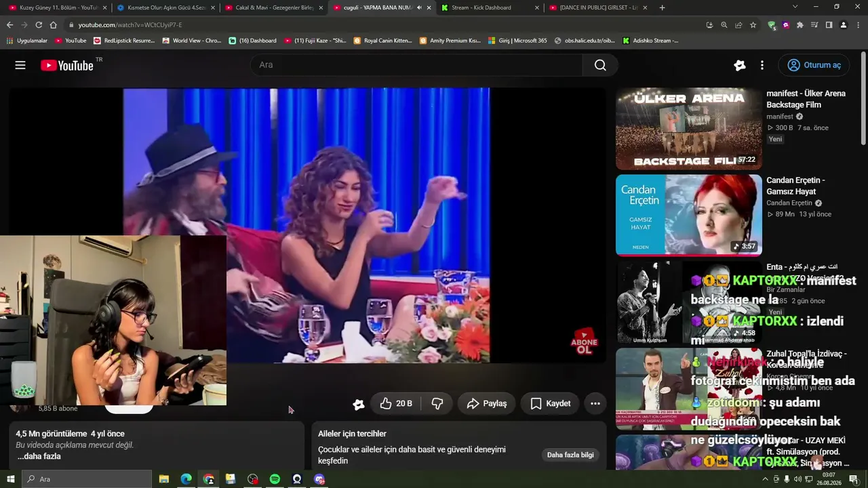Open the Chrome profile avatar icon

pos(844,25)
